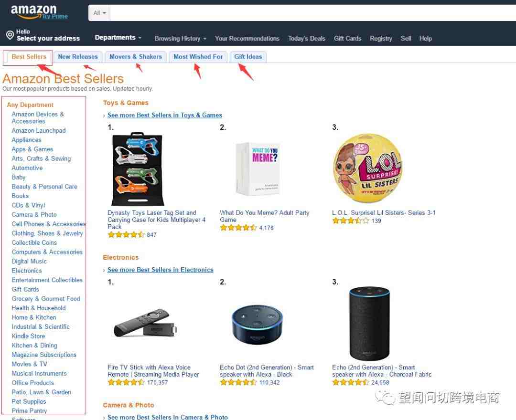Click the Amazon logo
This screenshot has width=516, height=420.
click(x=33, y=11)
